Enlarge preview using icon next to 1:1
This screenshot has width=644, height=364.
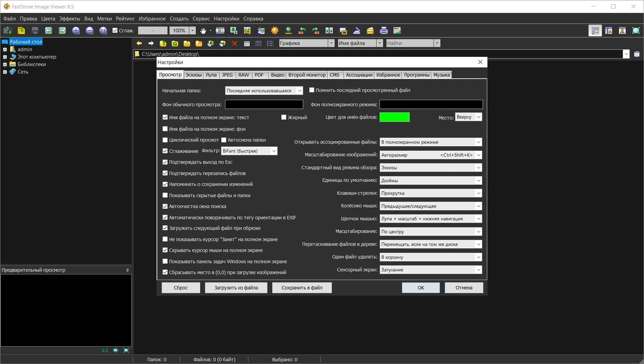(x=115, y=350)
